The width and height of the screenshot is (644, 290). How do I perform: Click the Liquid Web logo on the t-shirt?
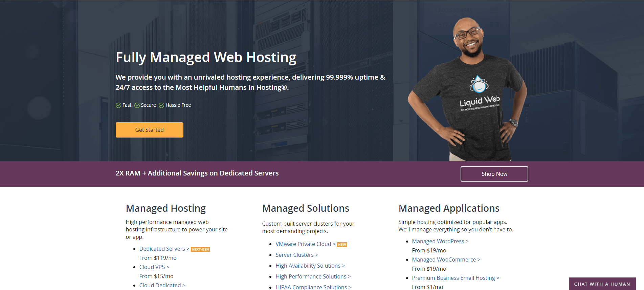pos(479,93)
